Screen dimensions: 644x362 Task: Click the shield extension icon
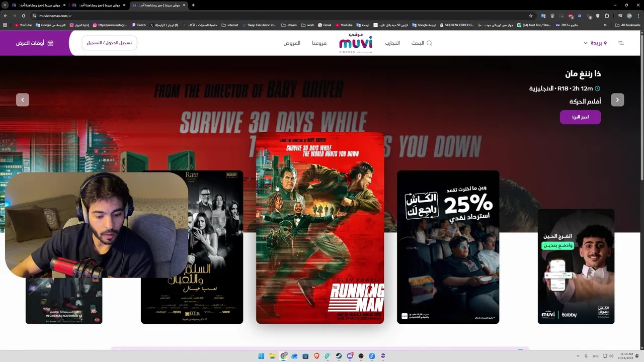[598, 16]
